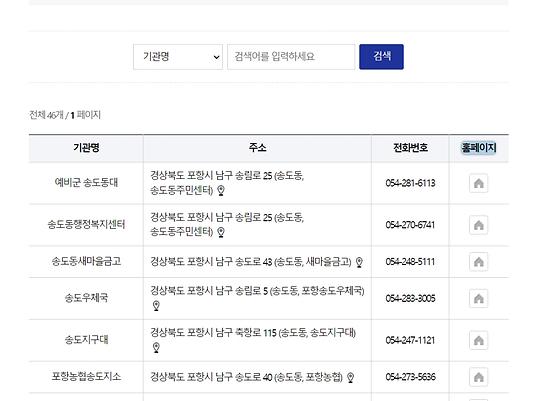
Task: Click the 죽항로 115 송도지구대 address text
Action: click(253, 333)
